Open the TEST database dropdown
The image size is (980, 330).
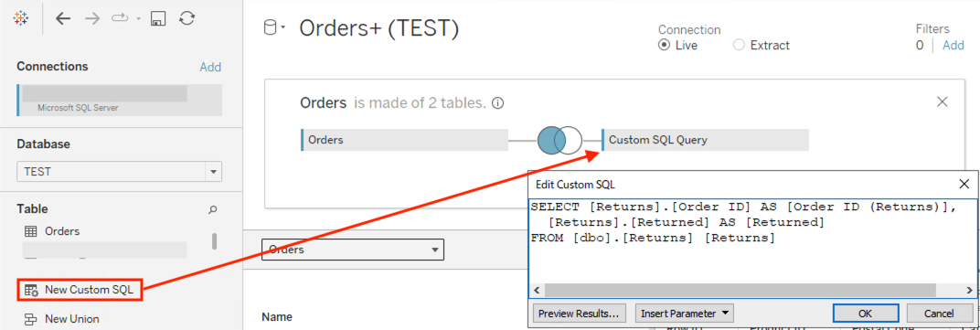click(120, 171)
